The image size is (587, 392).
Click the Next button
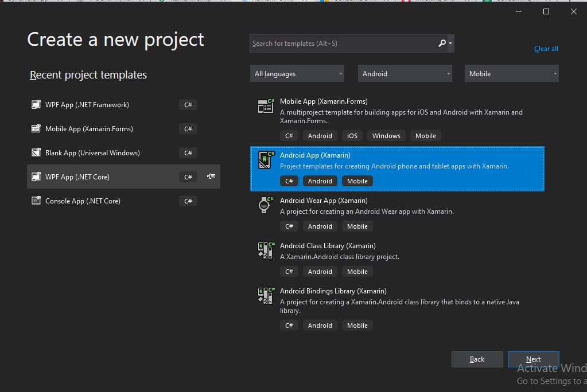[534, 359]
